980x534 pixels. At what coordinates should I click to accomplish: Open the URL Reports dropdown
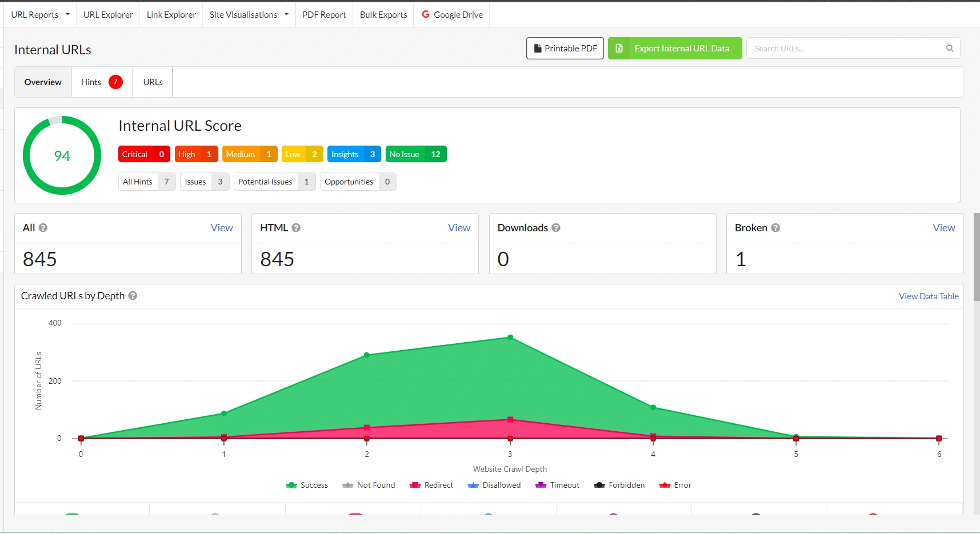39,14
